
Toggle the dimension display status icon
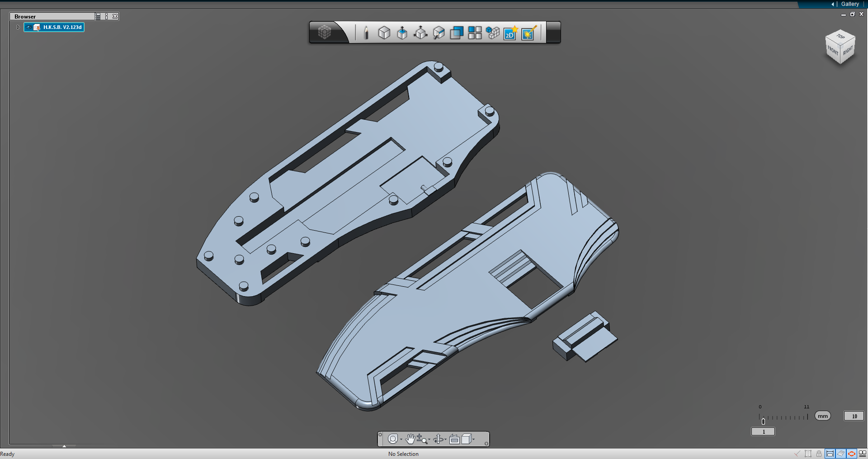pyautogui.click(x=830, y=454)
